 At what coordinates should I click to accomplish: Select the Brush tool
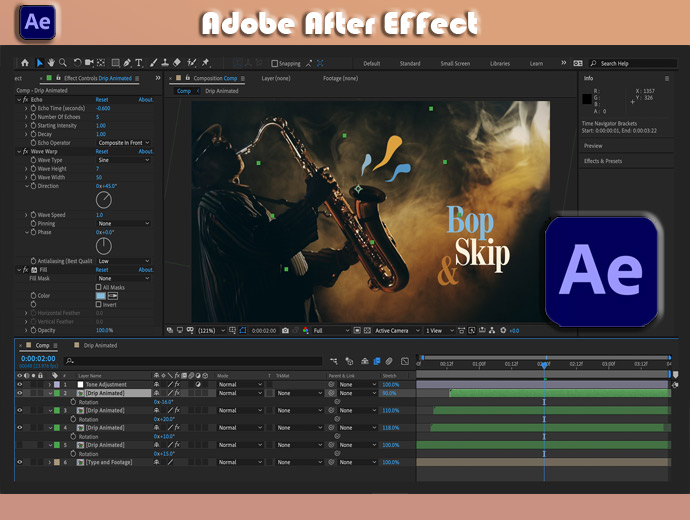[154, 63]
